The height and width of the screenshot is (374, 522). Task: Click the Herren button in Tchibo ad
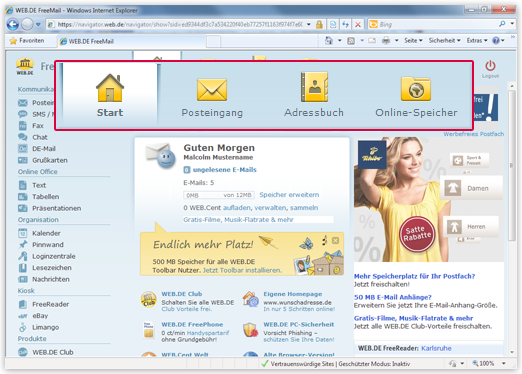pyautogui.click(x=471, y=226)
